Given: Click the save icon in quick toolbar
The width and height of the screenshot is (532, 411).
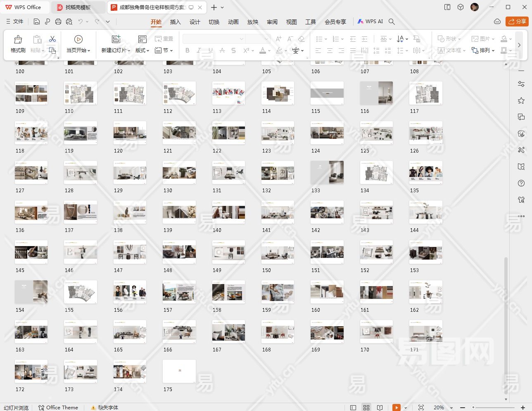Looking at the screenshot, I should (37, 22).
